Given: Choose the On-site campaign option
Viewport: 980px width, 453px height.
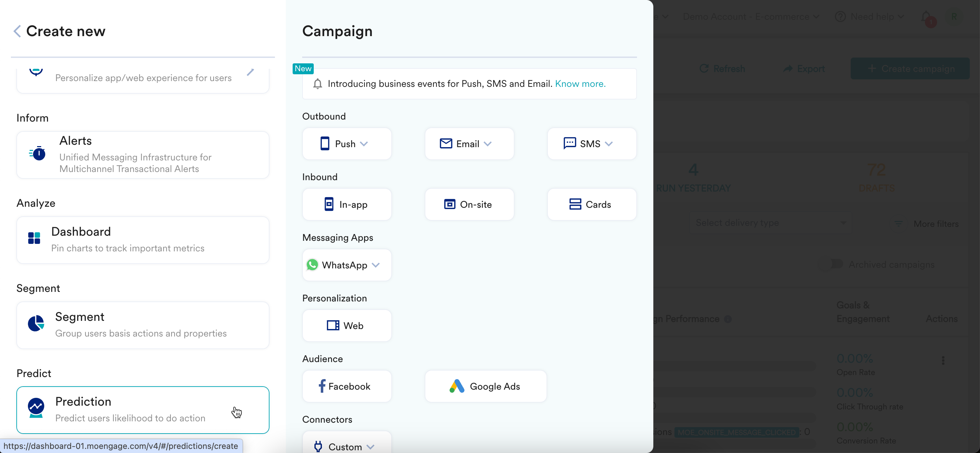Looking at the screenshot, I should [x=469, y=204].
